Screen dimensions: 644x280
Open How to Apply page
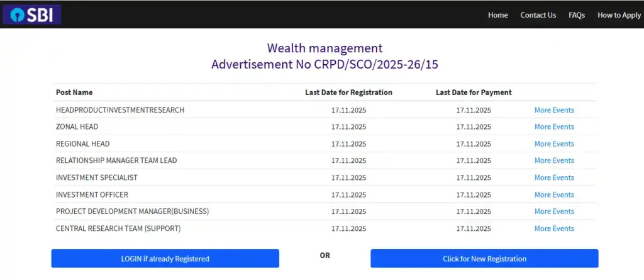point(619,15)
